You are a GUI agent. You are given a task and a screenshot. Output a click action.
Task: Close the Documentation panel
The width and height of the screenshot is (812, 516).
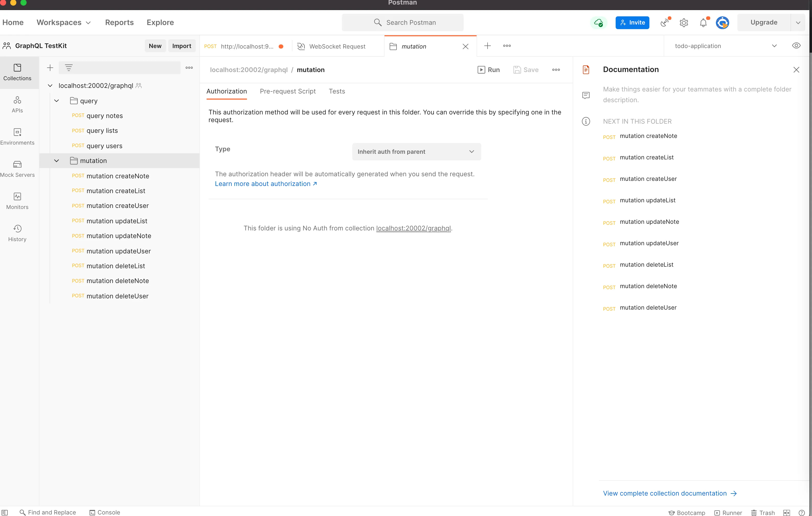796,70
